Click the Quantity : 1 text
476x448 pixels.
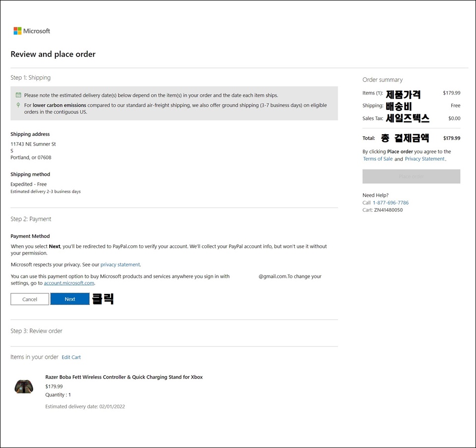(58, 394)
